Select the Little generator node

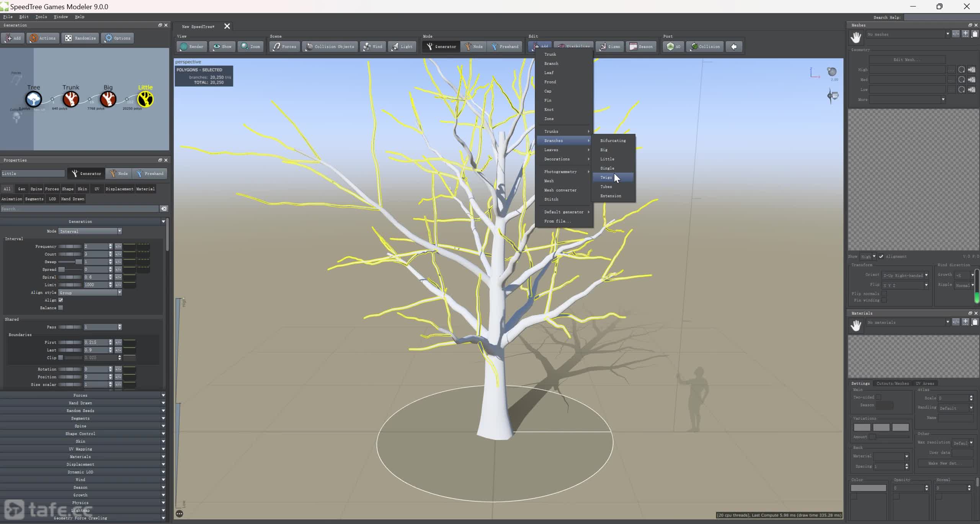click(x=145, y=99)
